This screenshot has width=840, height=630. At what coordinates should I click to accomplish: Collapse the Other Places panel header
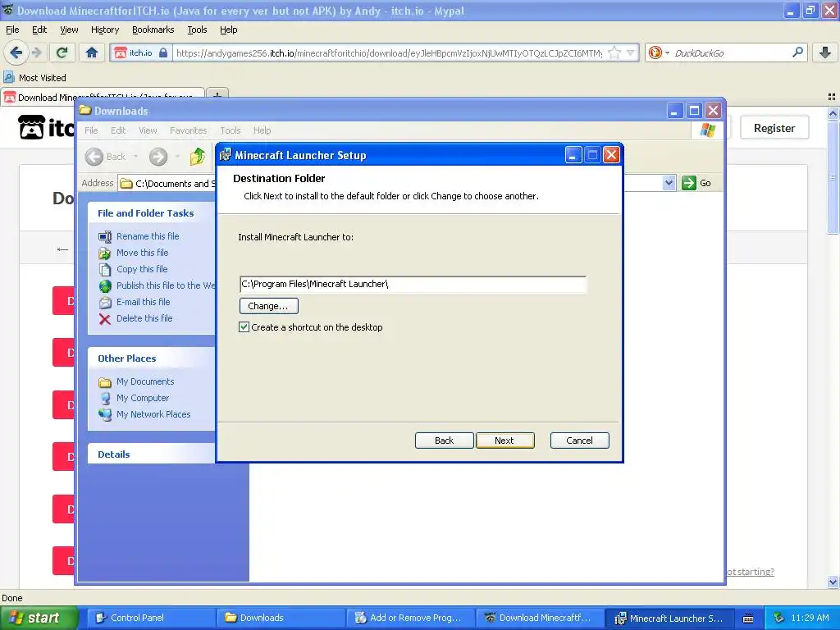[151, 358]
